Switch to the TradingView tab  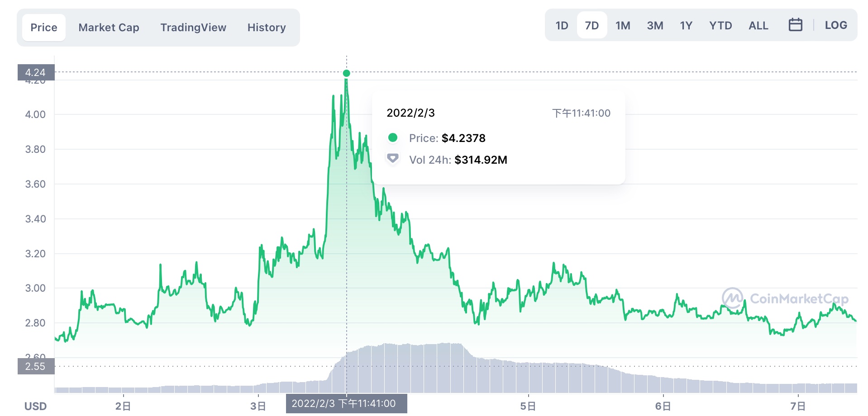coord(193,28)
